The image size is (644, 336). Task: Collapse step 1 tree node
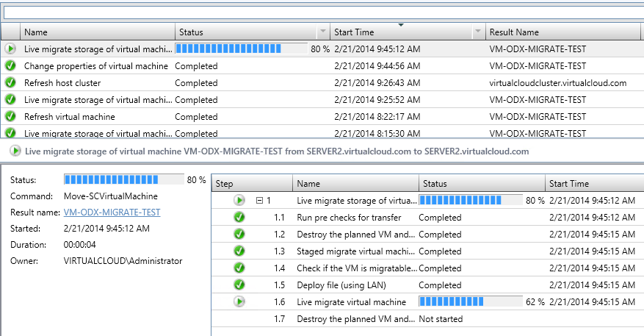pos(259,201)
